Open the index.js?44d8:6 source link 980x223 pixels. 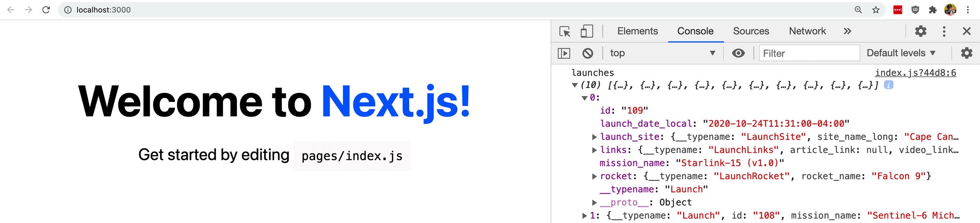point(915,73)
